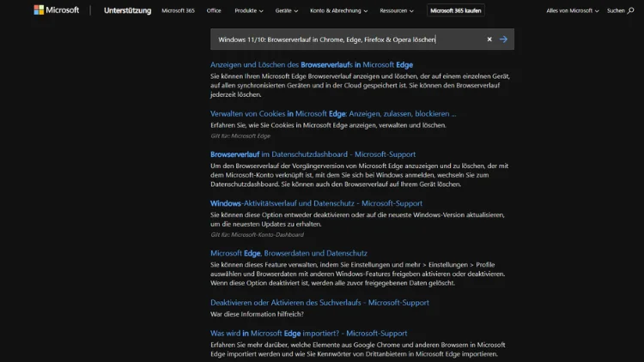Expand Alles von Microsoft dropdown
The width and height of the screenshot is (644, 362).
[573, 10]
